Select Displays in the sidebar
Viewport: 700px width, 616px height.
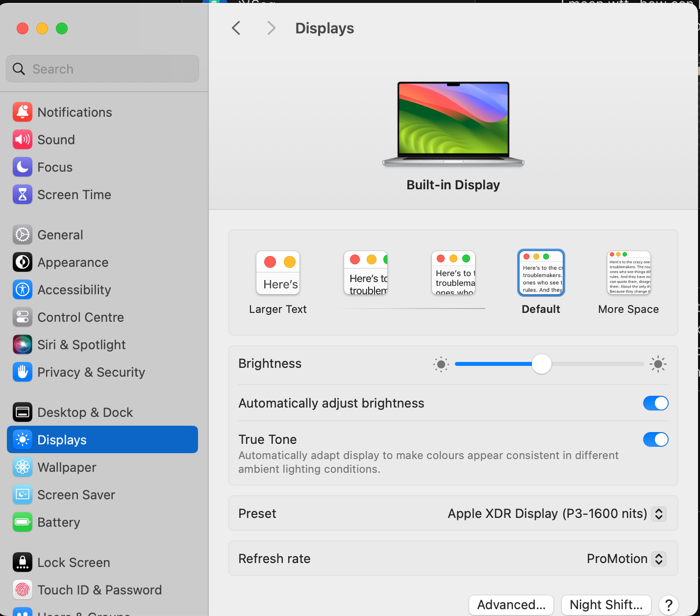pos(102,439)
